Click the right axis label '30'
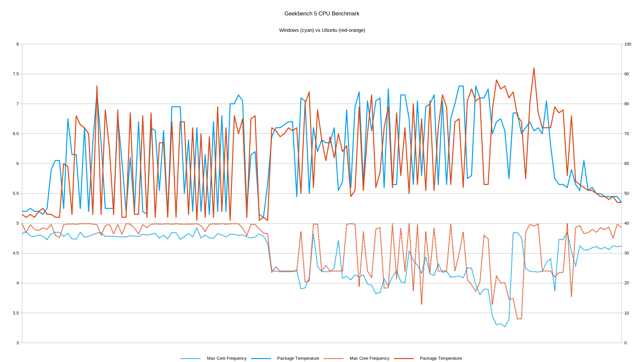 pyautogui.click(x=627, y=253)
